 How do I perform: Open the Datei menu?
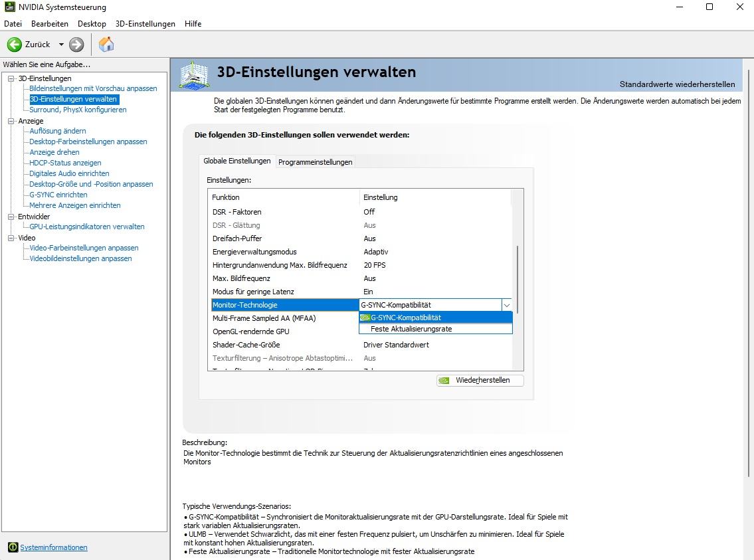coord(13,23)
